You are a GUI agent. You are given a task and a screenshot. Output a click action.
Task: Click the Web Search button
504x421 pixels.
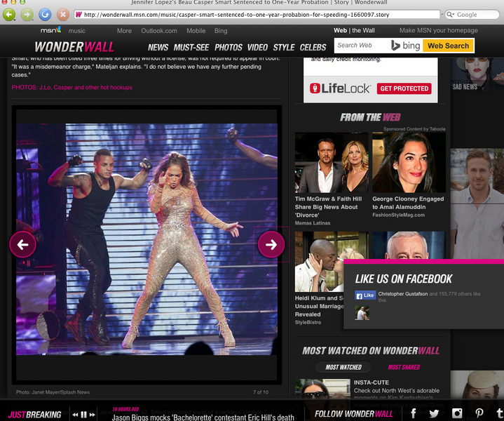448,46
